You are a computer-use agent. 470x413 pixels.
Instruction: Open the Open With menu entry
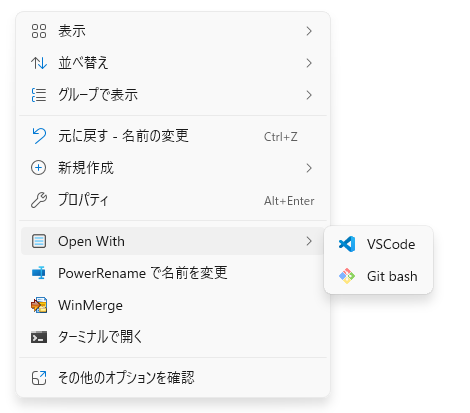pos(172,241)
